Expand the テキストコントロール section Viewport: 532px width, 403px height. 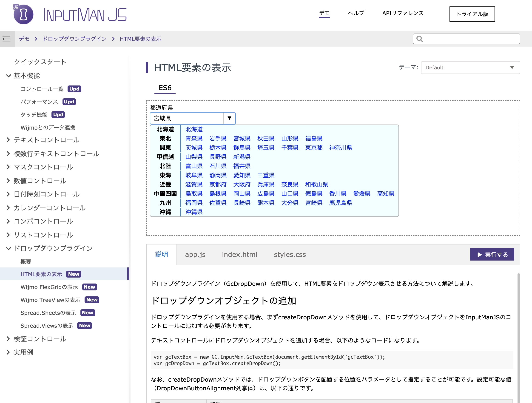pos(9,140)
